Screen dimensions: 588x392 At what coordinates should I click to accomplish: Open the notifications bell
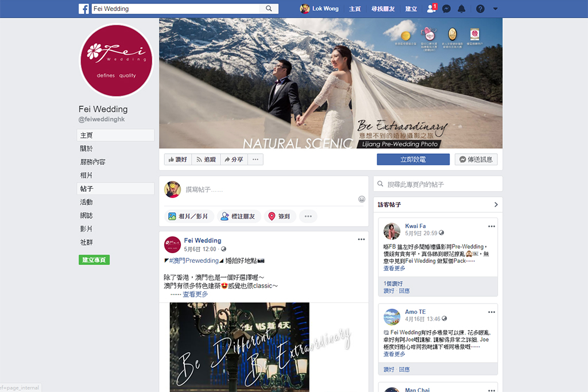pos(461,9)
